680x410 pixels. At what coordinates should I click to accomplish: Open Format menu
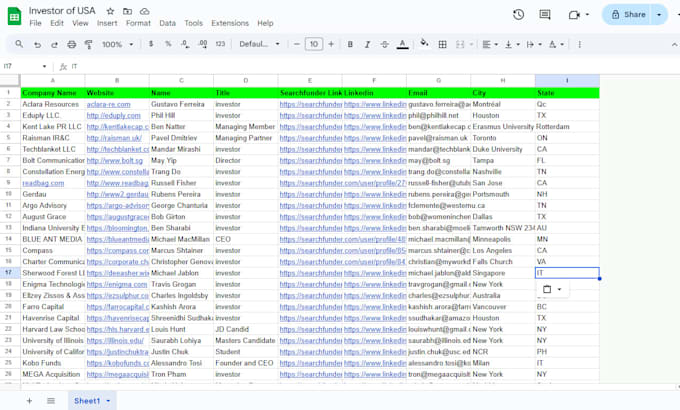point(138,23)
